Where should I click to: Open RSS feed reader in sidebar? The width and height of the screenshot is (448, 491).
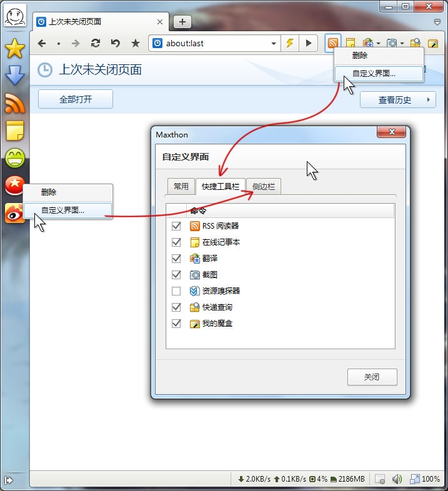pos(15,103)
